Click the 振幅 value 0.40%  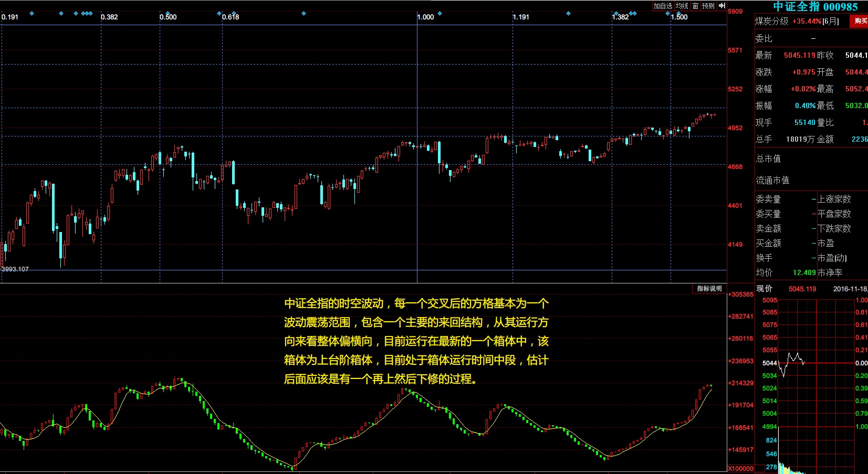[x=805, y=106]
